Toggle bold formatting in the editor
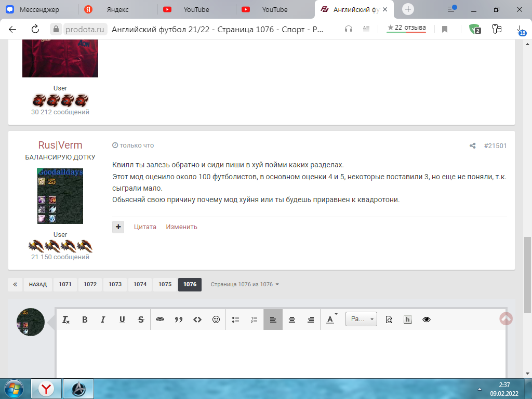This screenshot has width=532, height=399. point(85,320)
